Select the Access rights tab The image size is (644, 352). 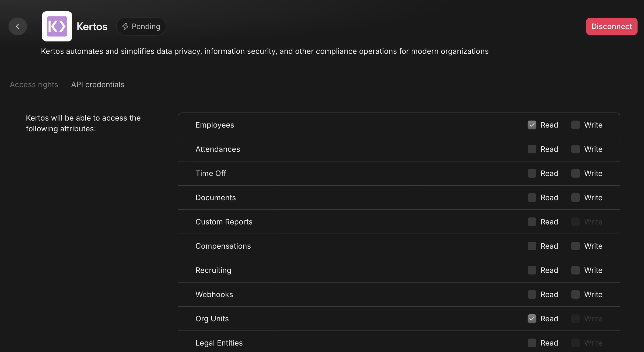pos(34,85)
